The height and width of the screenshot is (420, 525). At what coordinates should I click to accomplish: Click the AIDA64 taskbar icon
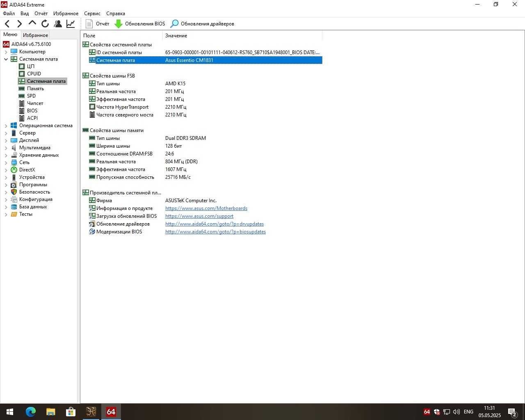pyautogui.click(x=111, y=412)
